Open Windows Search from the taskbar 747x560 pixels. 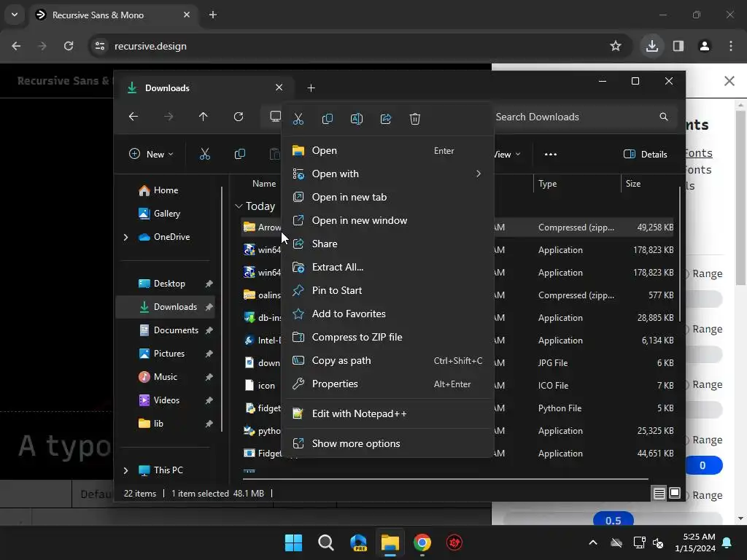[326, 542]
